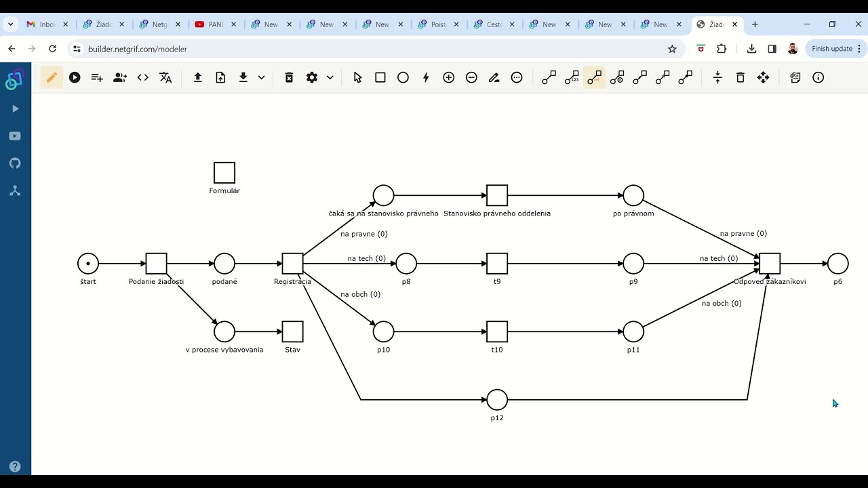Select the label ellipsis circle tool
Image resolution: width=868 pixels, height=488 pixels.
coord(517,78)
